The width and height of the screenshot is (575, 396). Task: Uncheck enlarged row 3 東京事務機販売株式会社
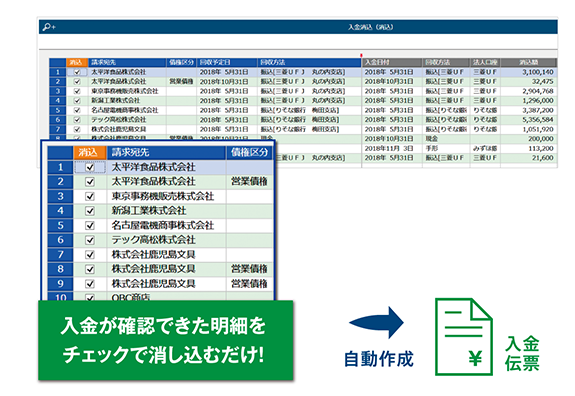[x=90, y=197]
